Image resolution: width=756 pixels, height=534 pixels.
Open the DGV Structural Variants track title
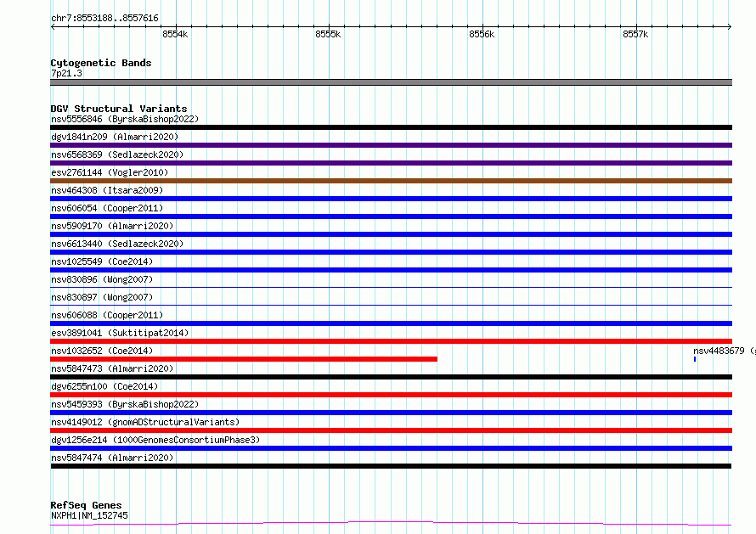point(119,109)
